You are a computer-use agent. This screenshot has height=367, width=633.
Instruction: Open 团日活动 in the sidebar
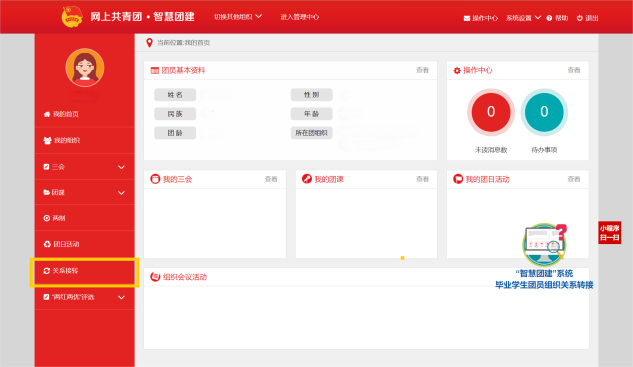tap(84, 244)
